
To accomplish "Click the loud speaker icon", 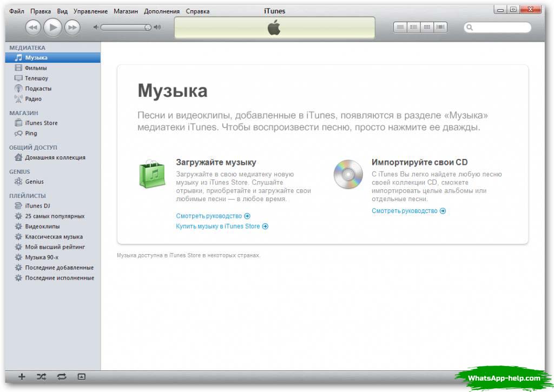I will click(157, 27).
